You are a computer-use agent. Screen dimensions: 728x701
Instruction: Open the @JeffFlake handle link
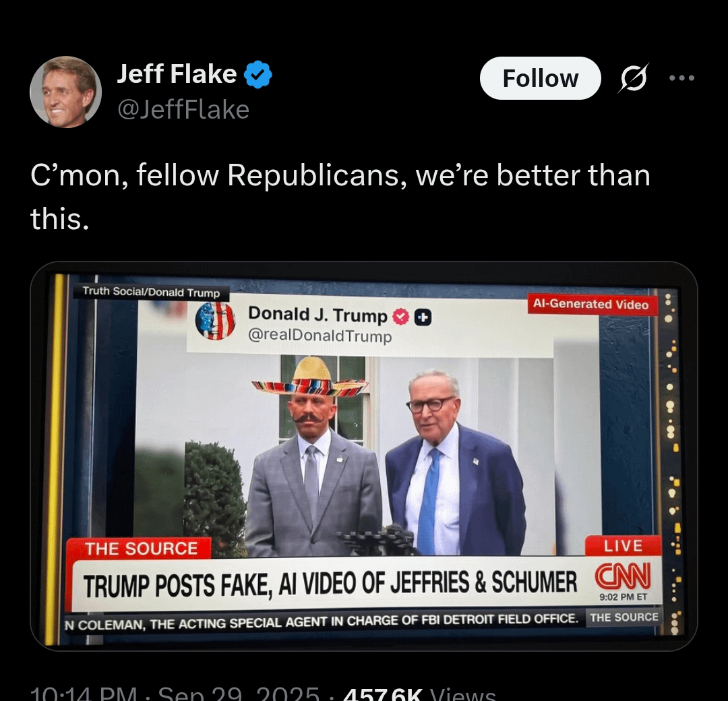pyautogui.click(x=183, y=110)
